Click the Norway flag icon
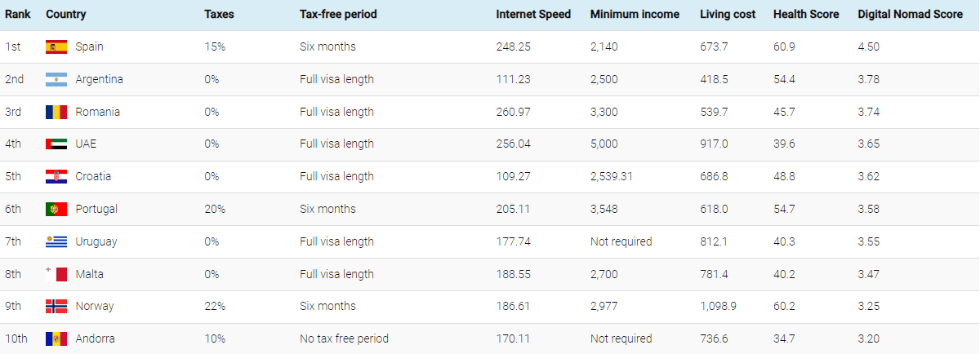The height and width of the screenshot is (354, 980). click(56, 306)
